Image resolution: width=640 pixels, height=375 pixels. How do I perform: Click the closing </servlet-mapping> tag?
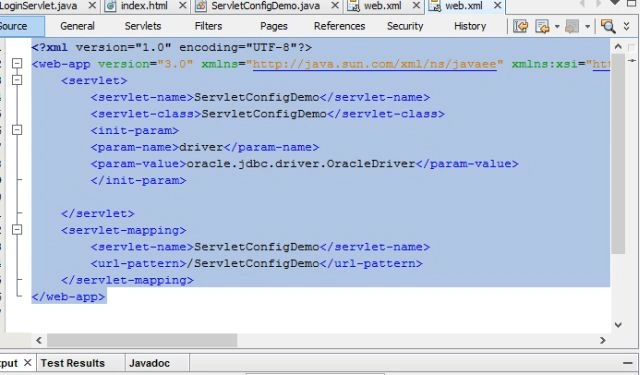click(x=127, y=280)
